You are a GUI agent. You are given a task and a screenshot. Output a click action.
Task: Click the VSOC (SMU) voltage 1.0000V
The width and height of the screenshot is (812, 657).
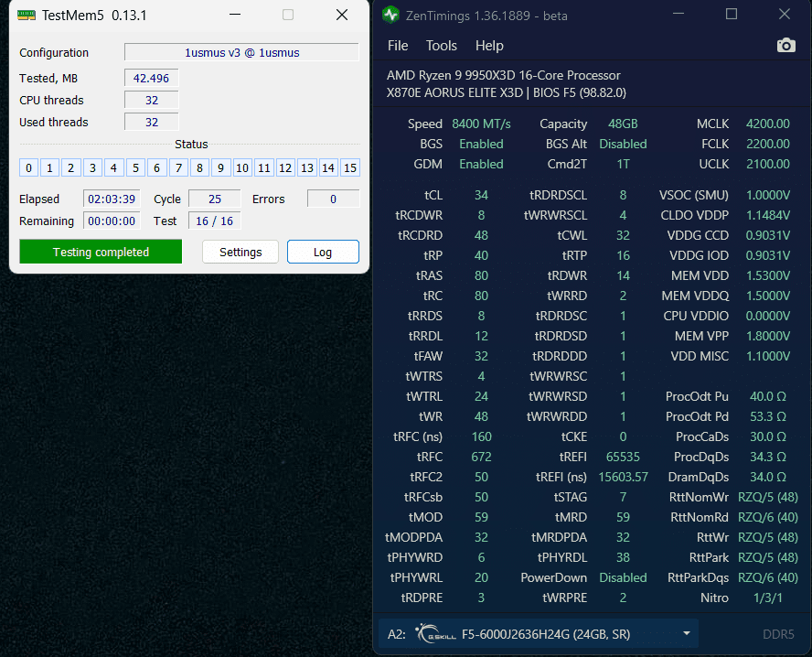pyautogui.click(x=768, y=195)
